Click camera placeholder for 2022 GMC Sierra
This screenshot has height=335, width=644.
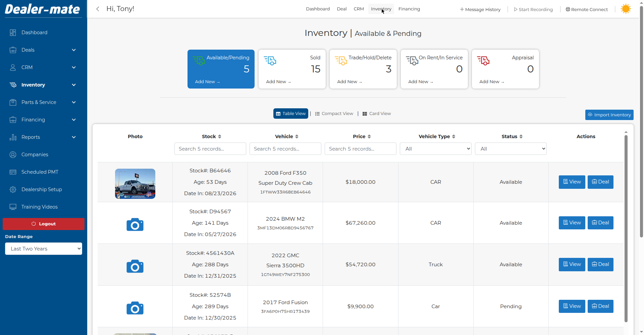[135, 266]
